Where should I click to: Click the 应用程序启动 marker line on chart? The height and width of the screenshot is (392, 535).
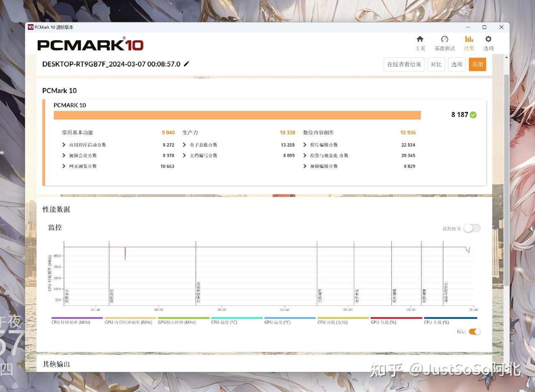pos(196,273)
